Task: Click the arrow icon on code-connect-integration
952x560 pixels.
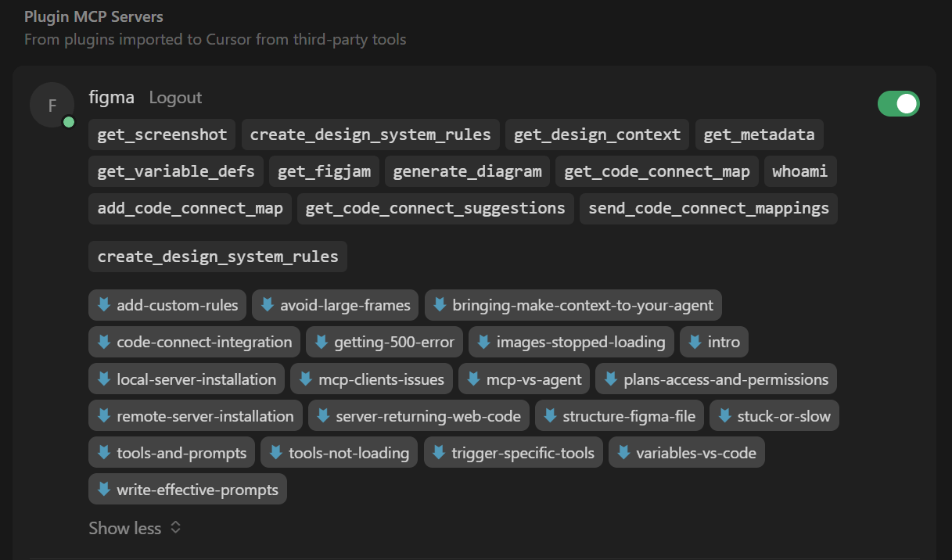Action: [x=103, y=341]
